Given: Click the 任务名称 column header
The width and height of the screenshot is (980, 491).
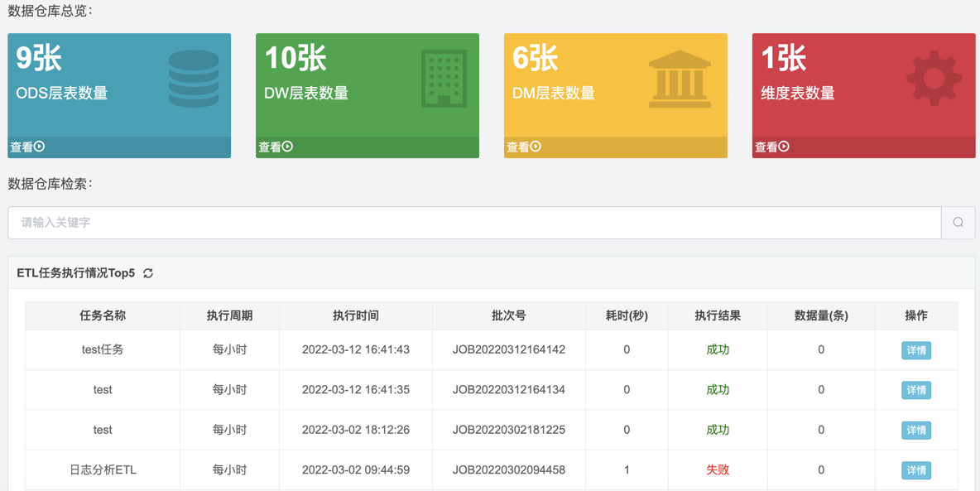Looking at the screenshot, I should 103,315.
